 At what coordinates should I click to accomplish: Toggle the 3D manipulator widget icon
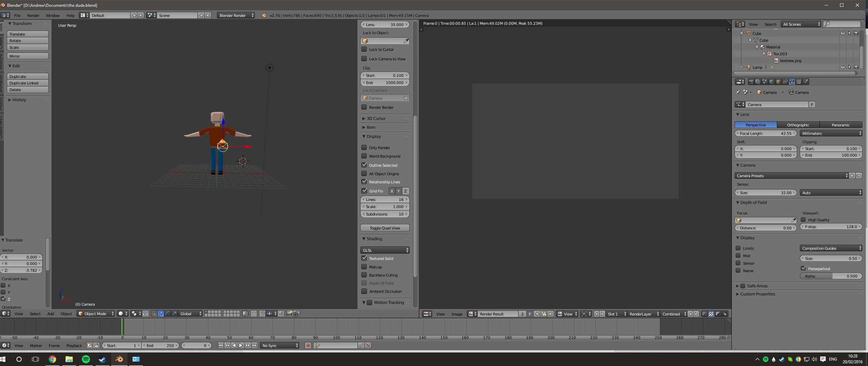[154, 313]
